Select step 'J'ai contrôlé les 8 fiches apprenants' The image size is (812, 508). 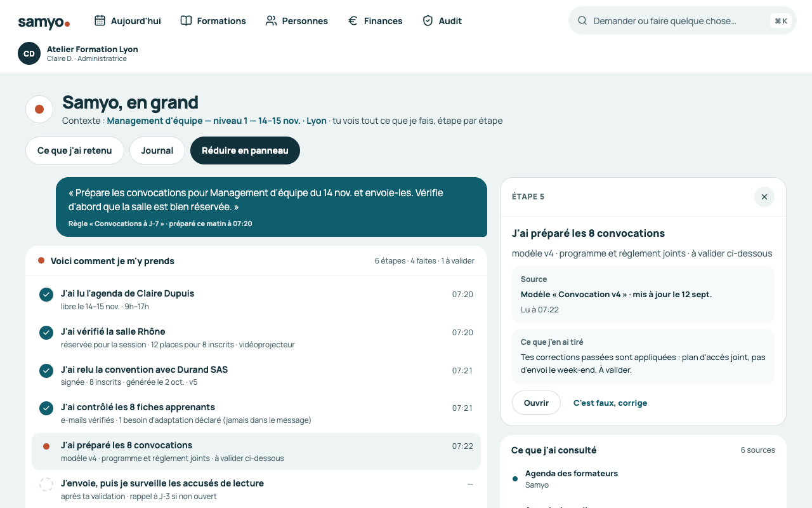tap(256, 413)
